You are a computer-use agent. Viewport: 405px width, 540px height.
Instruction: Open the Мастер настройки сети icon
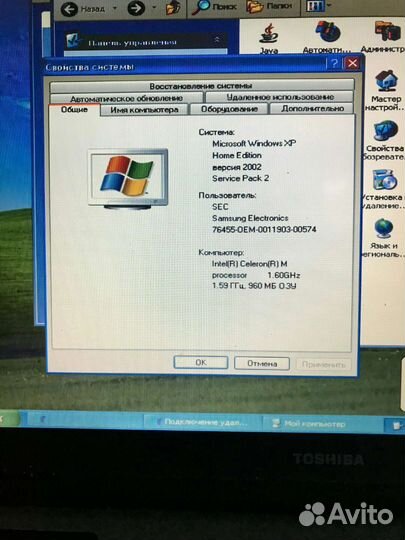385,90
